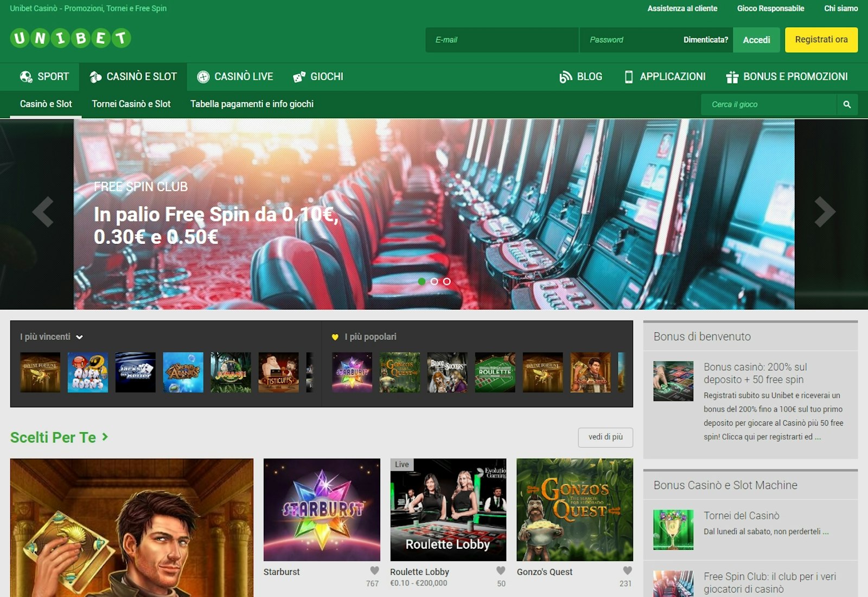This screenshot has height=597, width=868.
Task: Open Tabella pagamenti e info giochi
Action: point(251,104)
